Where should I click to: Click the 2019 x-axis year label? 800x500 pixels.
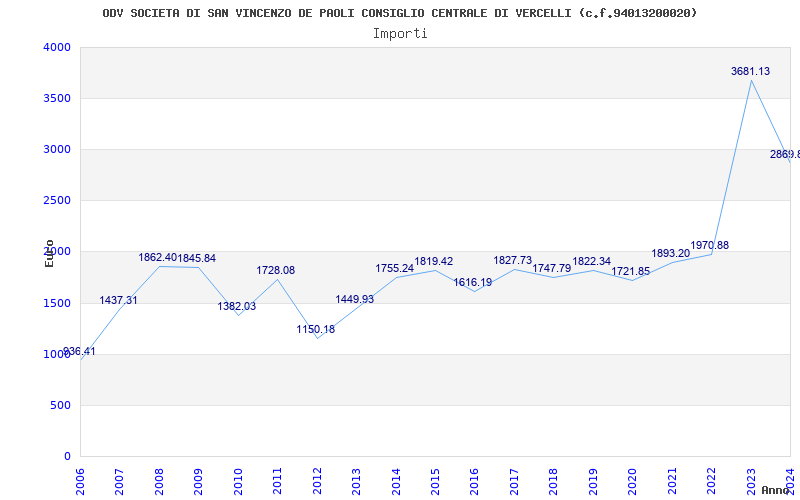click(593, 482)
